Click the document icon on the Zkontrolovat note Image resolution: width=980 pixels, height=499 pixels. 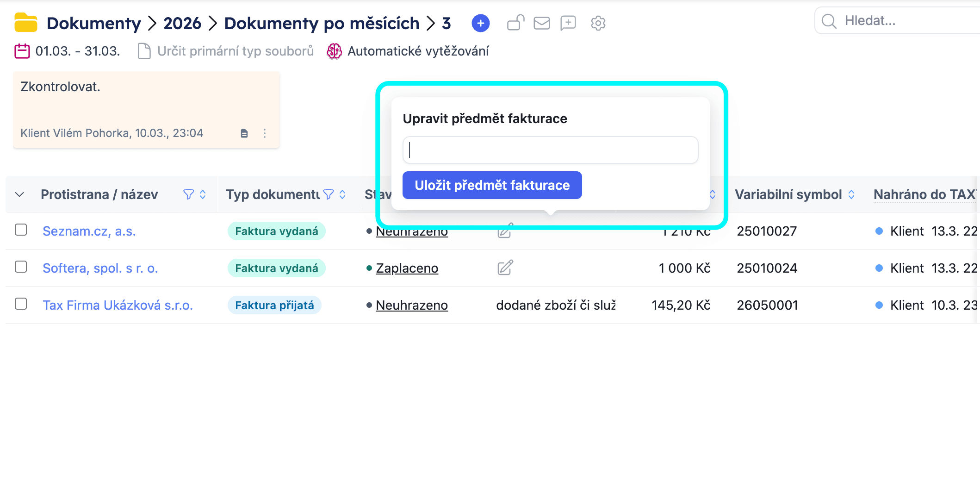pyautogui.click(x=244, y=133)
